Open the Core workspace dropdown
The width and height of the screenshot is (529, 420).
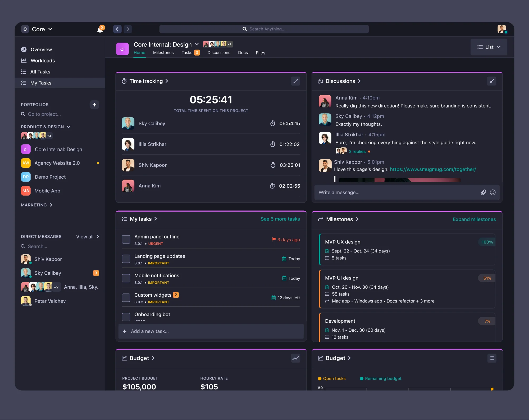(x=37, y=29)
